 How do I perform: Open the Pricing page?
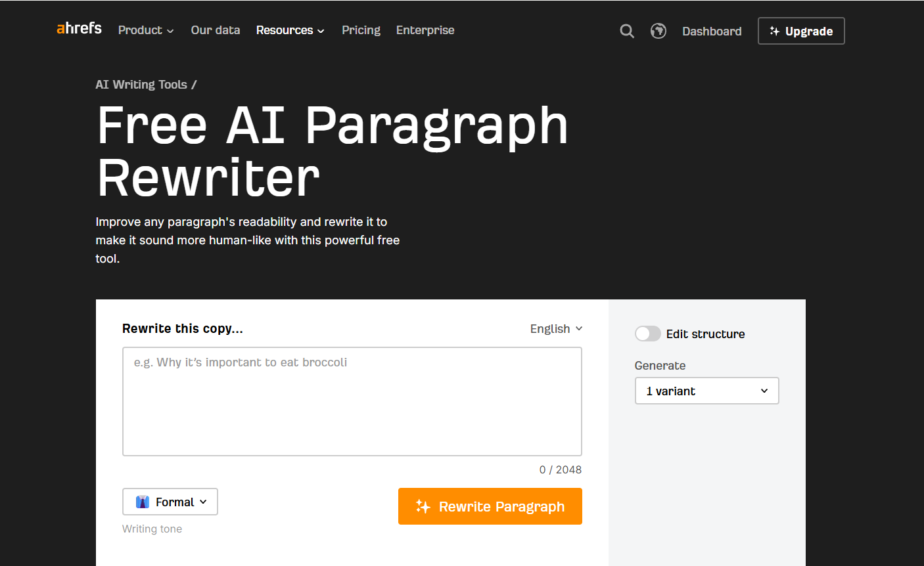[x=361, y=30]
